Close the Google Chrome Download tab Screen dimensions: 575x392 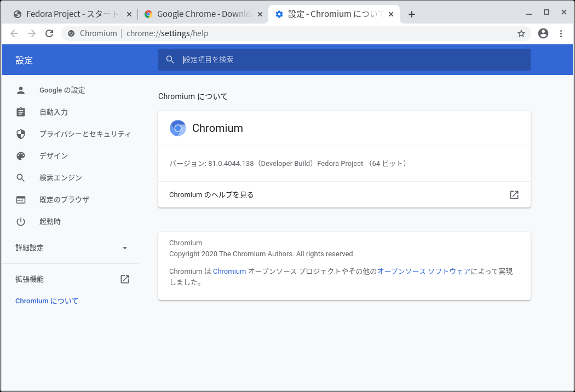pos(260,14)
